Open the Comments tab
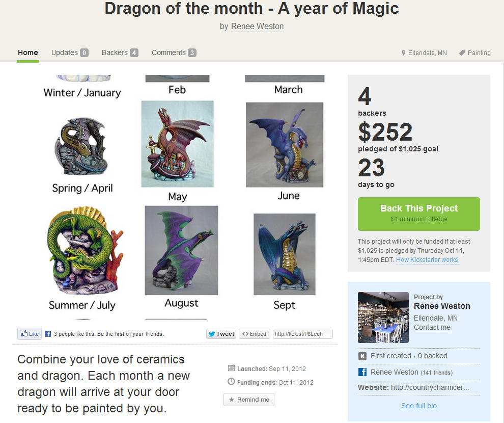504x423 pixels. coord(174,52)
